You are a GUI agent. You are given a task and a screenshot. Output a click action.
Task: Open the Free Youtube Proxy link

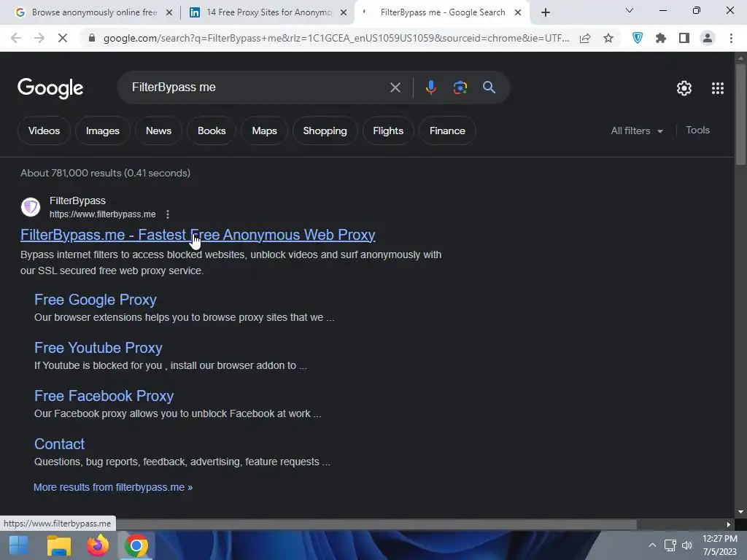point(98,348)
